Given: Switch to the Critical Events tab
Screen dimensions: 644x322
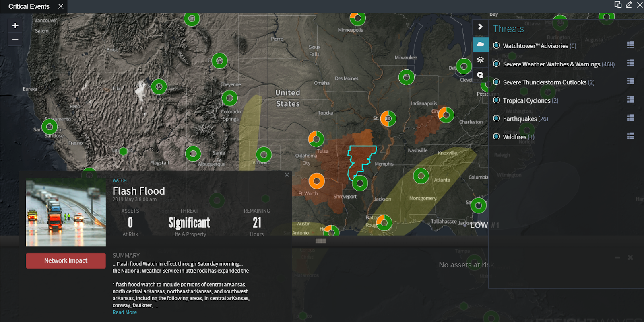Looking at the screenshot, I should [x=29, y=6].
